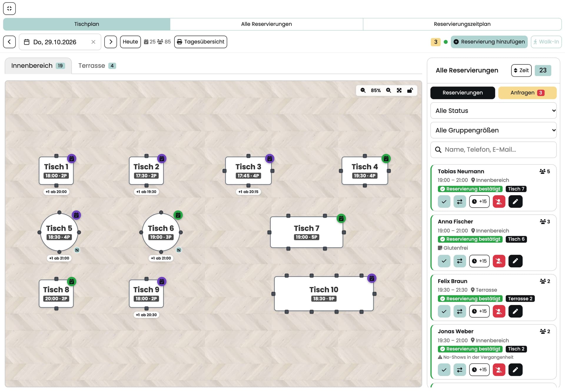
Task: Click the purple calendar badge on Tisch 1
Action: click(72, 159)
